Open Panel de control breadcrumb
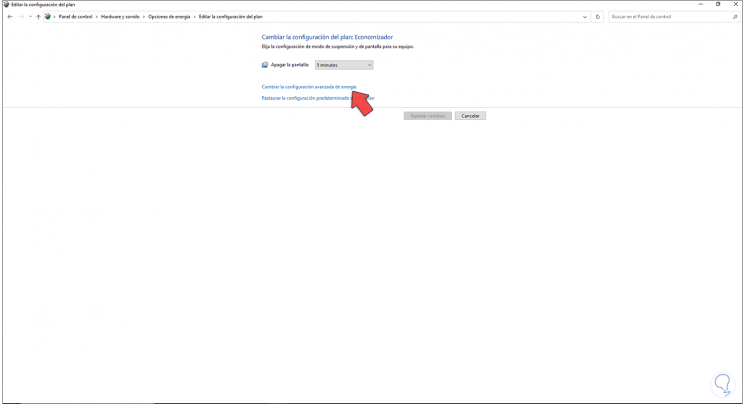Screen dimensions: 745x404 click(76, 17)
